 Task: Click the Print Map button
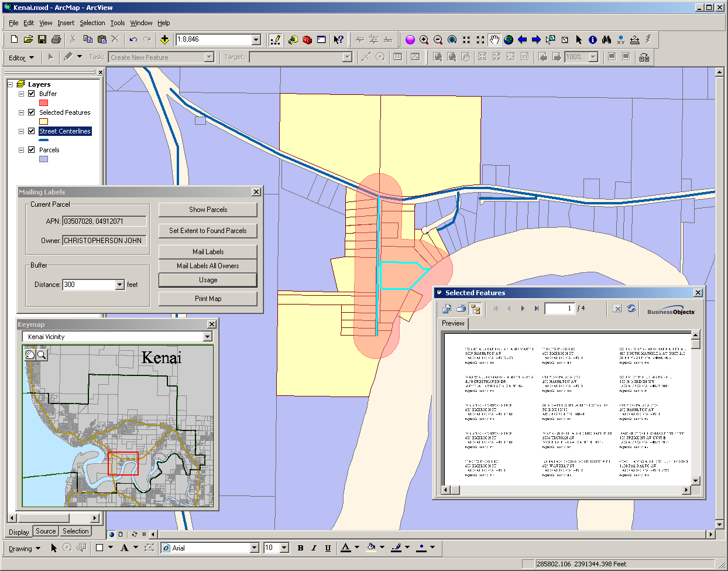tap(208, 299)
